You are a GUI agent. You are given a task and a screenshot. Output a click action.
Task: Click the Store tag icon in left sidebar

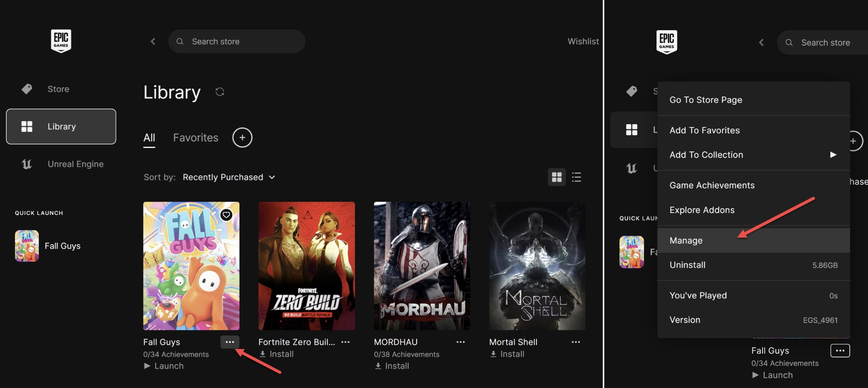click(x=27, y=89)
